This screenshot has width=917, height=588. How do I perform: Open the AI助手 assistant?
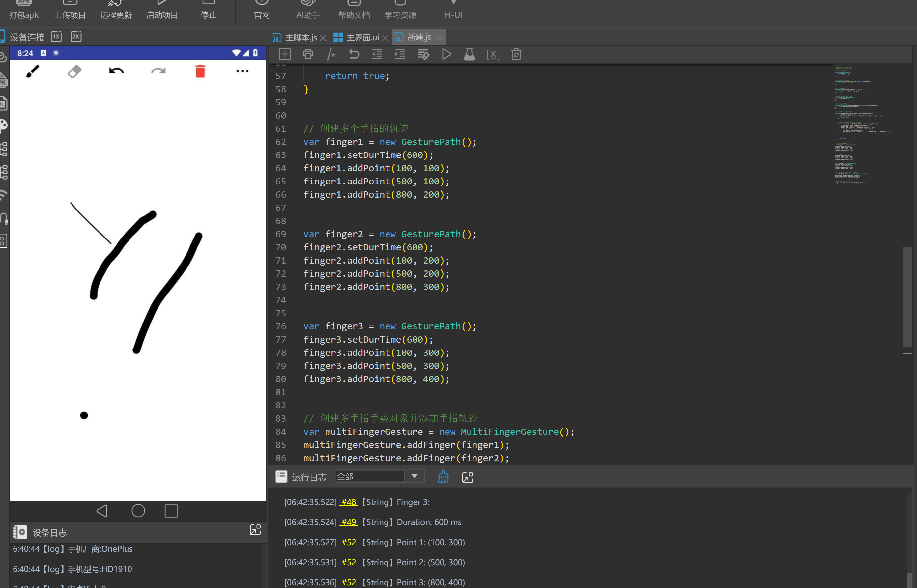click(x=308, y=10)
